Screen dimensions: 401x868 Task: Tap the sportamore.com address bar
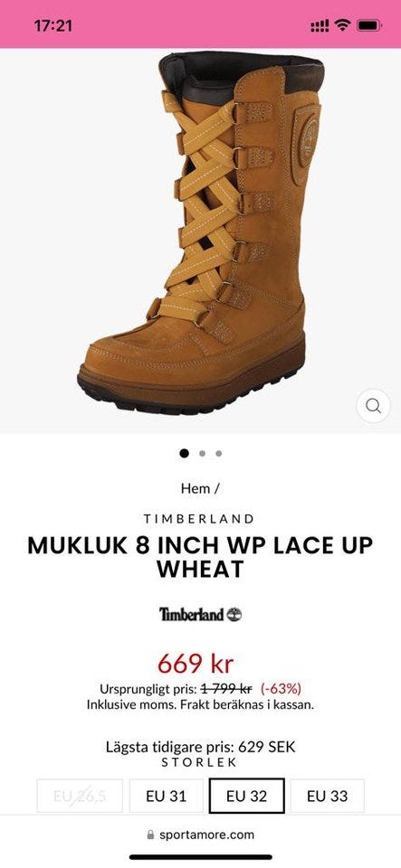pos(201,835)
